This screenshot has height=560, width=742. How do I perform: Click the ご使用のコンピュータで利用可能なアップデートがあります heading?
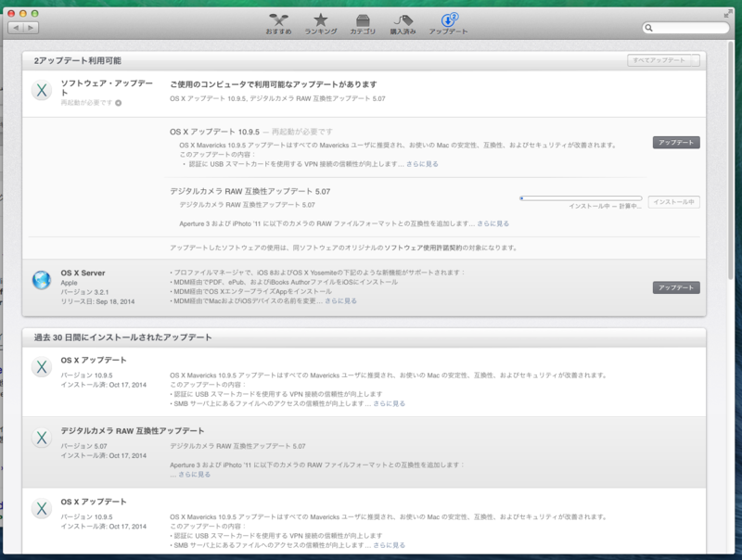click(274, 84)
